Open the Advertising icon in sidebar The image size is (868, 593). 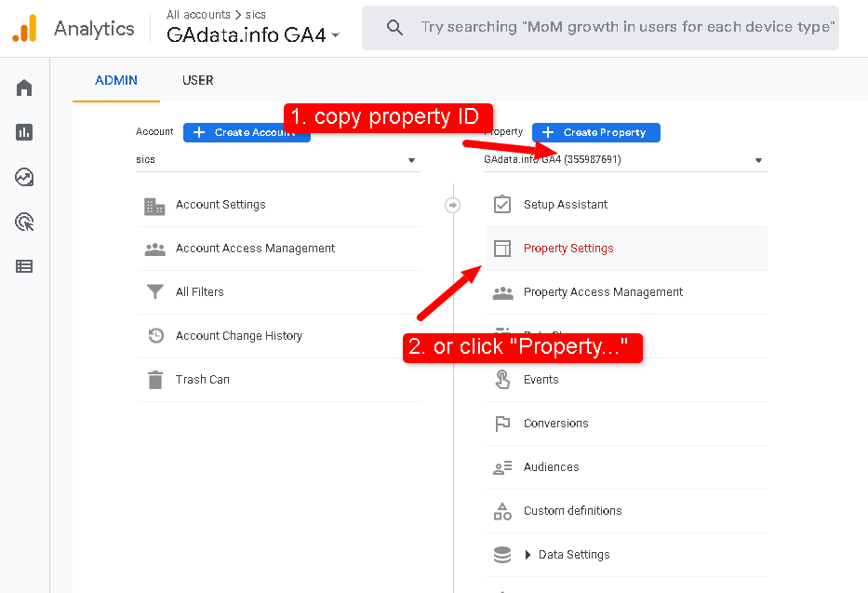point(24,222)
